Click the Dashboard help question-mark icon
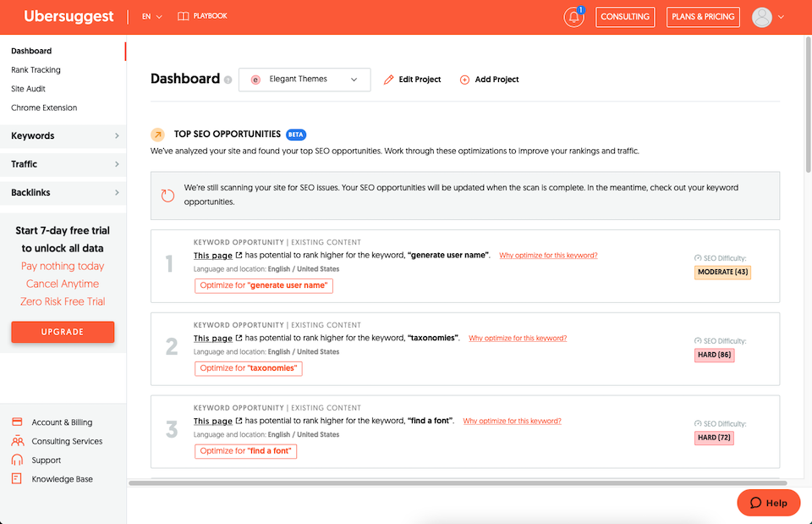The width and height of the screenshot is (812, 524). coord(228,80)
